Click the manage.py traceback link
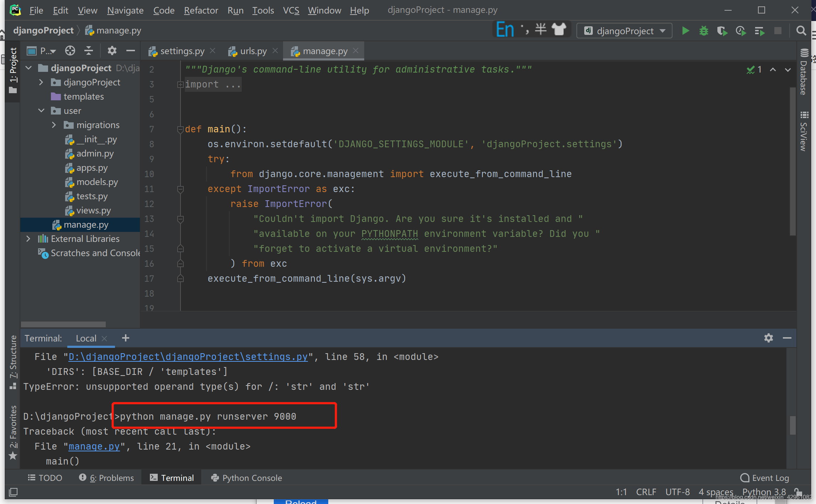This screenshot has height=504, width=816. click(94, 446)
